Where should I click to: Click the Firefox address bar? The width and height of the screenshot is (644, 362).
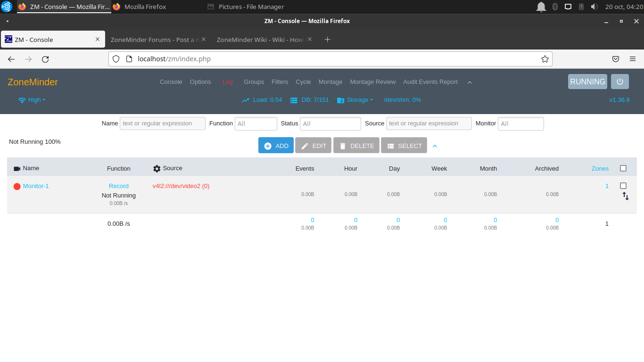click(x=330, y=59)
